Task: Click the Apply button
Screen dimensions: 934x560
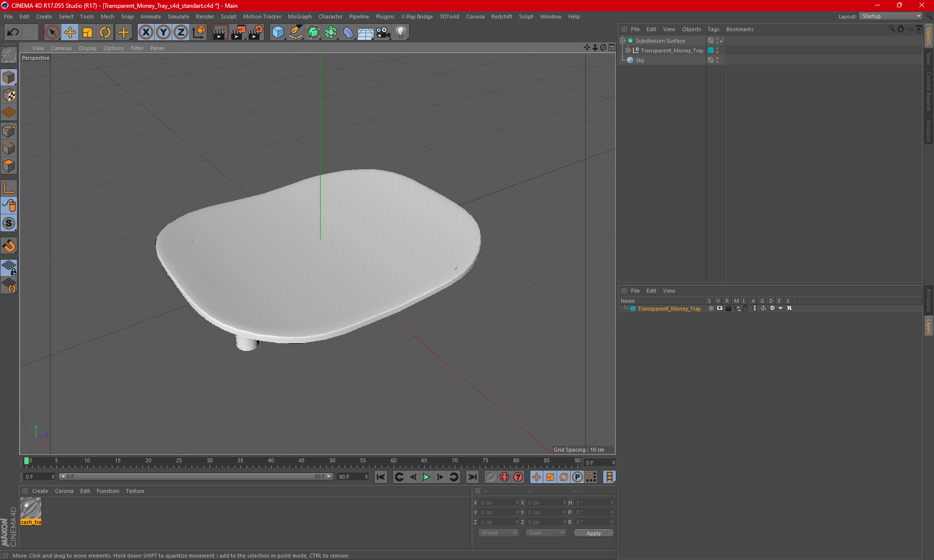Action: pos(593,533)
